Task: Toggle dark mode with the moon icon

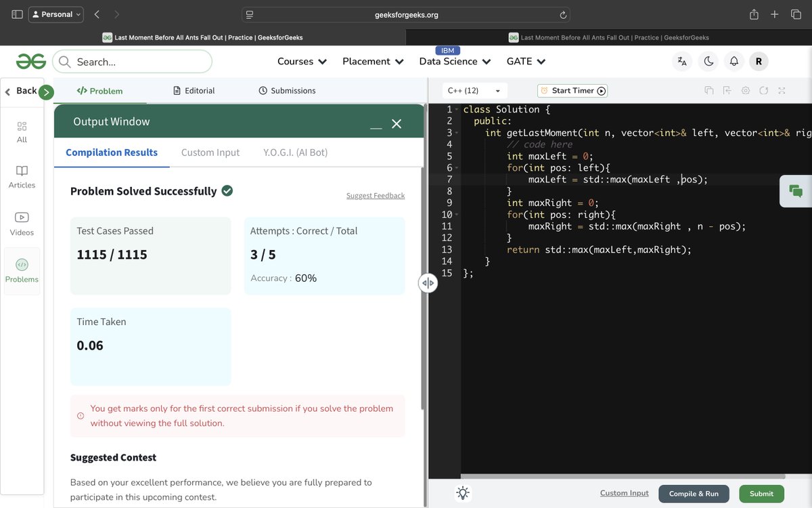Action: 708,62
